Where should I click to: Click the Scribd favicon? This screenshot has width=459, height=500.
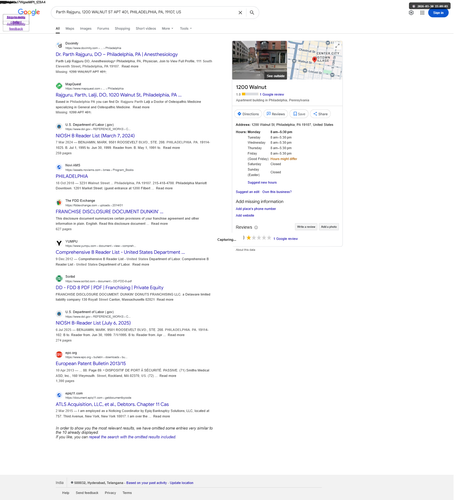click(x=59, y=278)
